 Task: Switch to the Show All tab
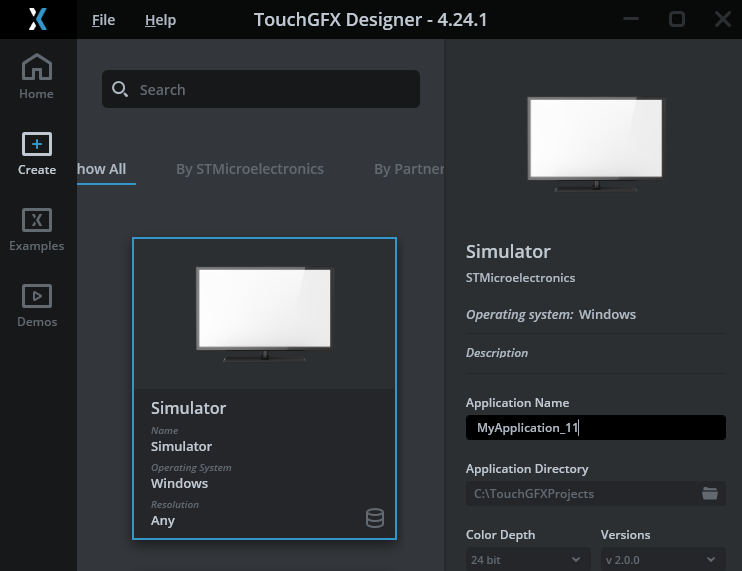pos(102,169)
